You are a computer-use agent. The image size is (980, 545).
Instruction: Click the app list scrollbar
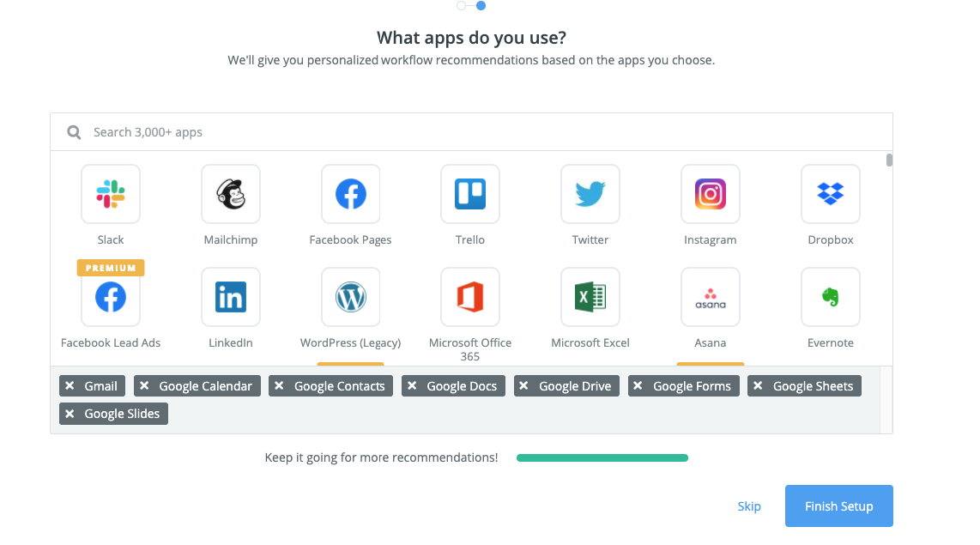(x=889, y=160)
